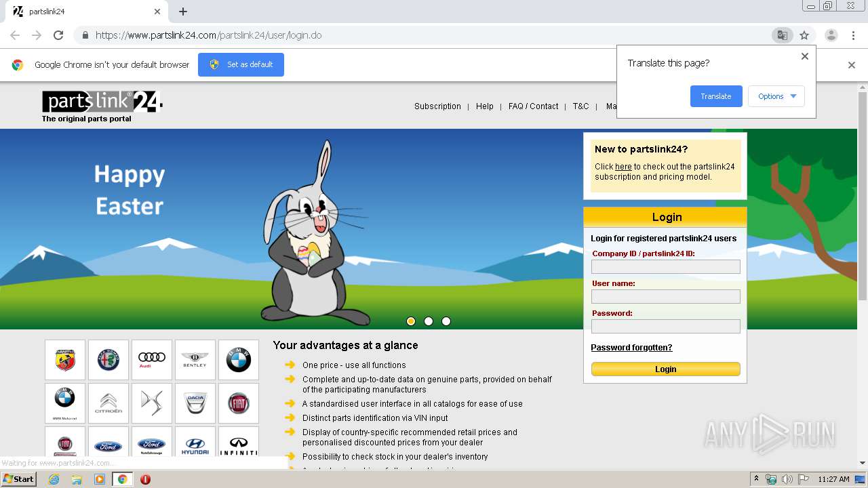The width and height of the screenshot is (868, 488).
Task: Open the Help menu item
Action: [x=485, y=106]
